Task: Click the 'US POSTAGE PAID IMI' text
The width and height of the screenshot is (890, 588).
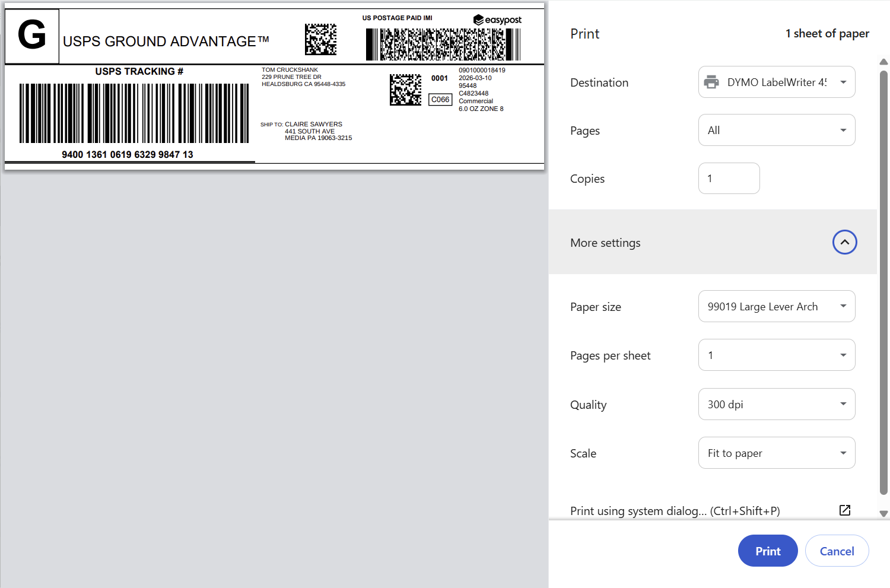Action: tap(398, 18)
